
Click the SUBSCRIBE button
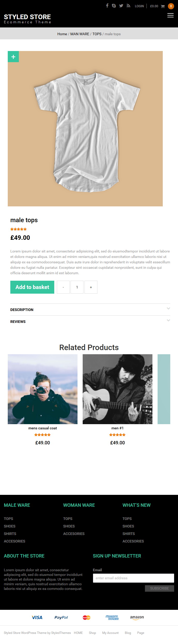tap(159, 588)
